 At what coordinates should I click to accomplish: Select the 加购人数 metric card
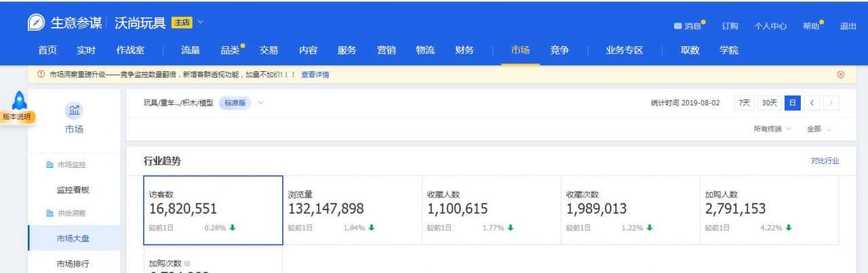tap(769, 210)
